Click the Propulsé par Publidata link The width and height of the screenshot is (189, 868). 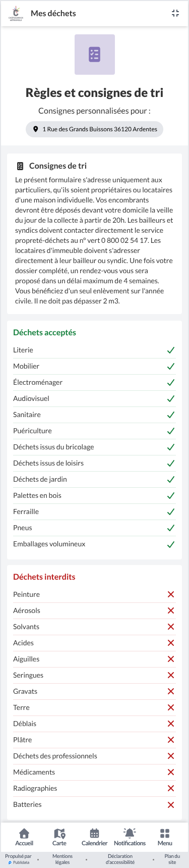(x=19, y=859)
